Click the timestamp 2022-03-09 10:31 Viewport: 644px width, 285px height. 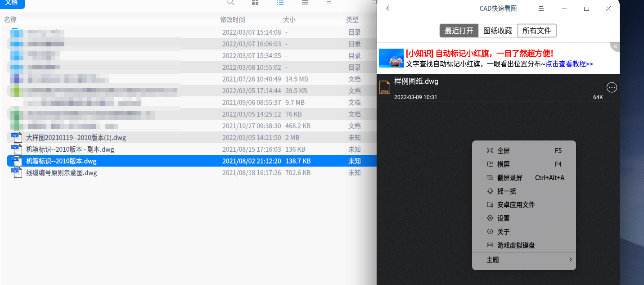click(415, 97)
